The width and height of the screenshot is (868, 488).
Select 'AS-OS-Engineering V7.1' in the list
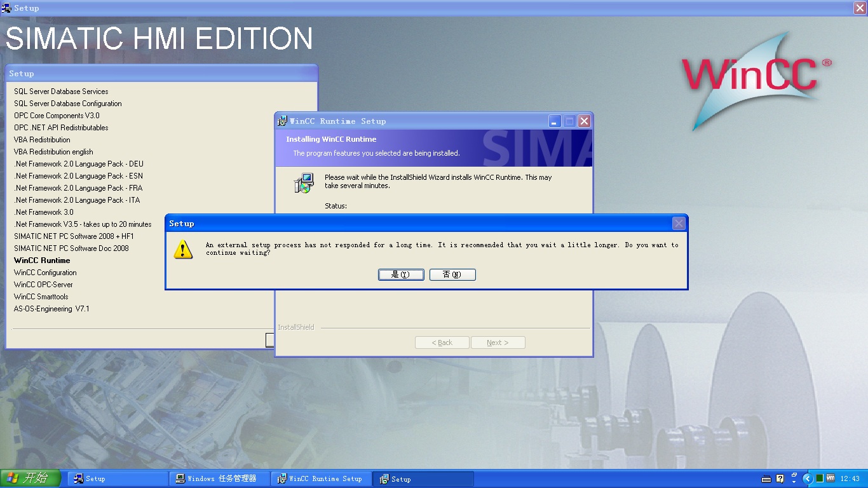coord(51,309)
